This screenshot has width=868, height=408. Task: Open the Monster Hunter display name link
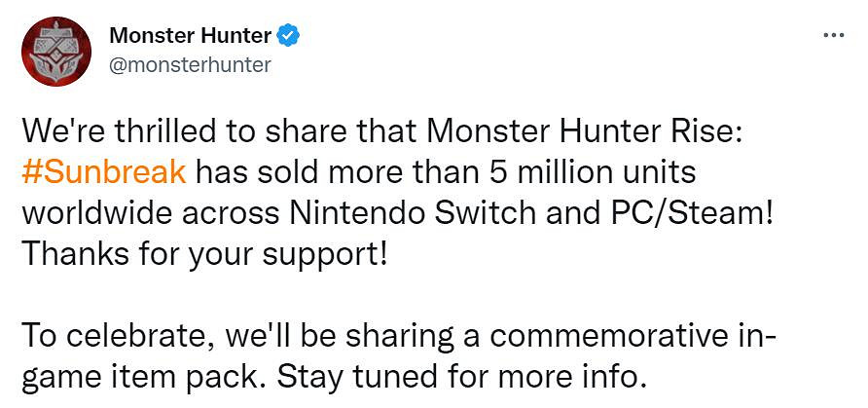click(190, 37)
